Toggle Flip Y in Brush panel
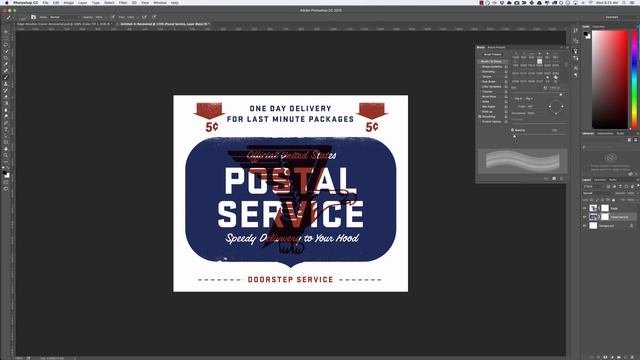Screen dimensions: 640x360 point(529,99)
